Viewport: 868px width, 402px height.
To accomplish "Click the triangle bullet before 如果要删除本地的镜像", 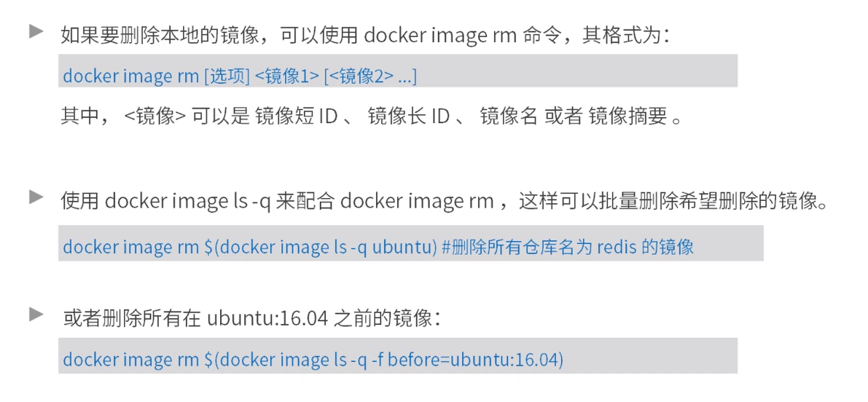I will coord(36,31).
